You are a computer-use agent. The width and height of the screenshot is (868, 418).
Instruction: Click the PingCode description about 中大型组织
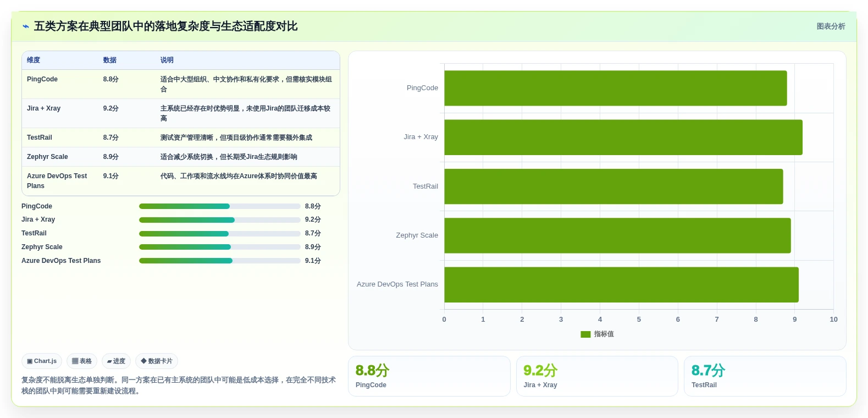coord(246,84)
